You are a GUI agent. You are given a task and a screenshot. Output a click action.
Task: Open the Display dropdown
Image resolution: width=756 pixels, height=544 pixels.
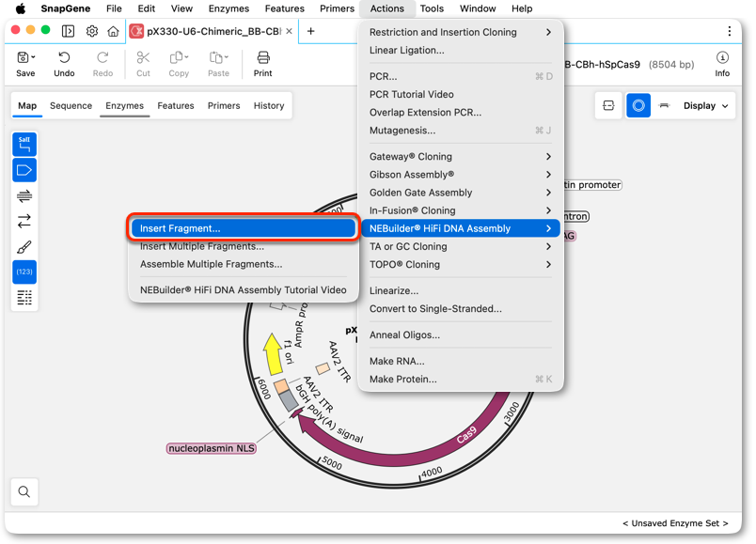pos(705,105)
